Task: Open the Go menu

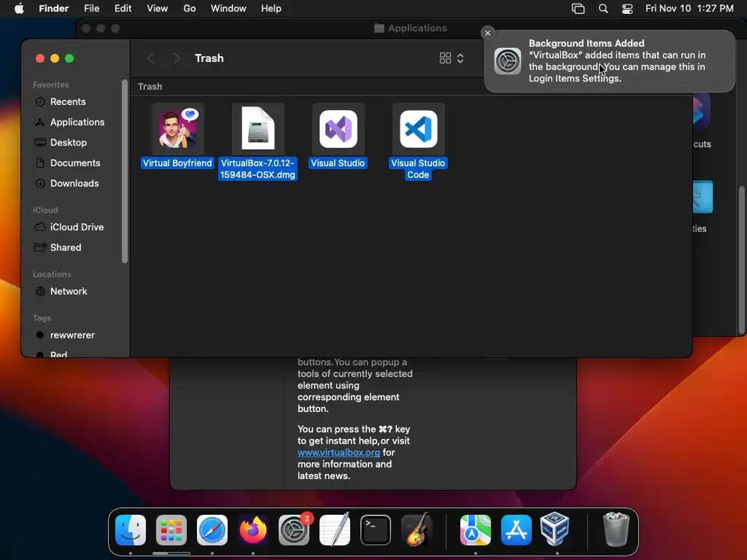Action: click(190, 9)
